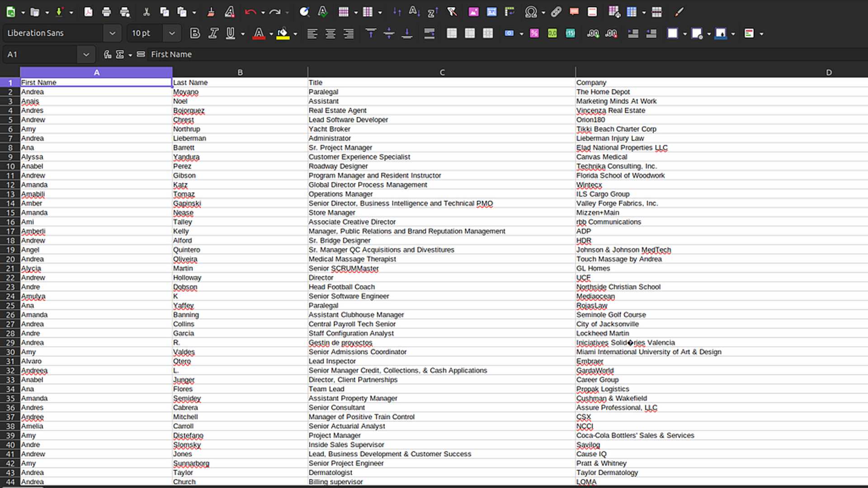Click column C header
Viewport: 868px width, 488px height.
[442, 72]
